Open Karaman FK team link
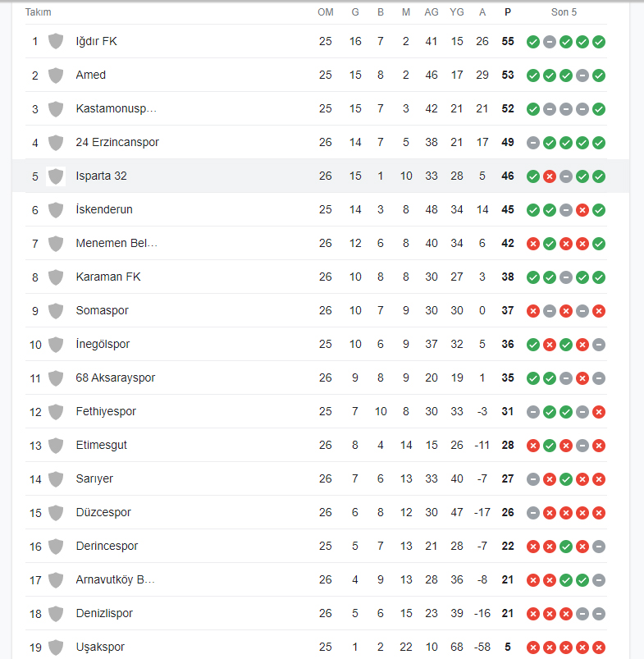This screenshot has width=644, height=659. (x=108, y=277)
